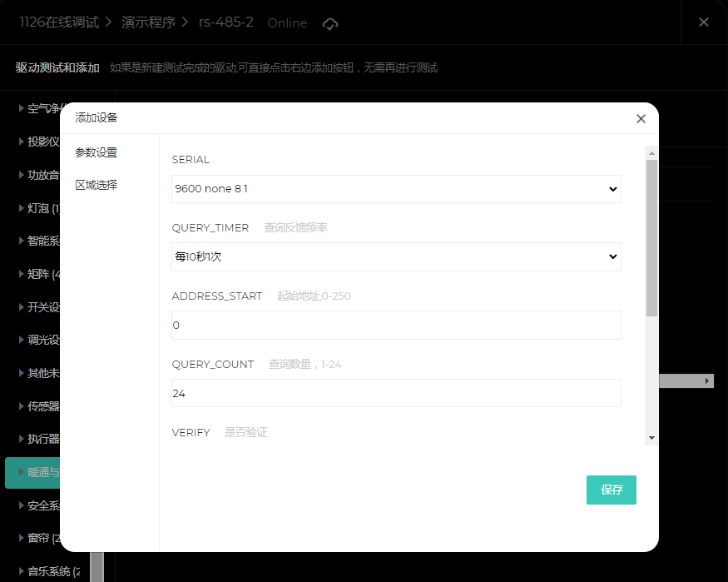The width and height of the screenshot is (728, 582).
Task: Switch to the 区域选择 tab
Action: (x=97, y=185)
